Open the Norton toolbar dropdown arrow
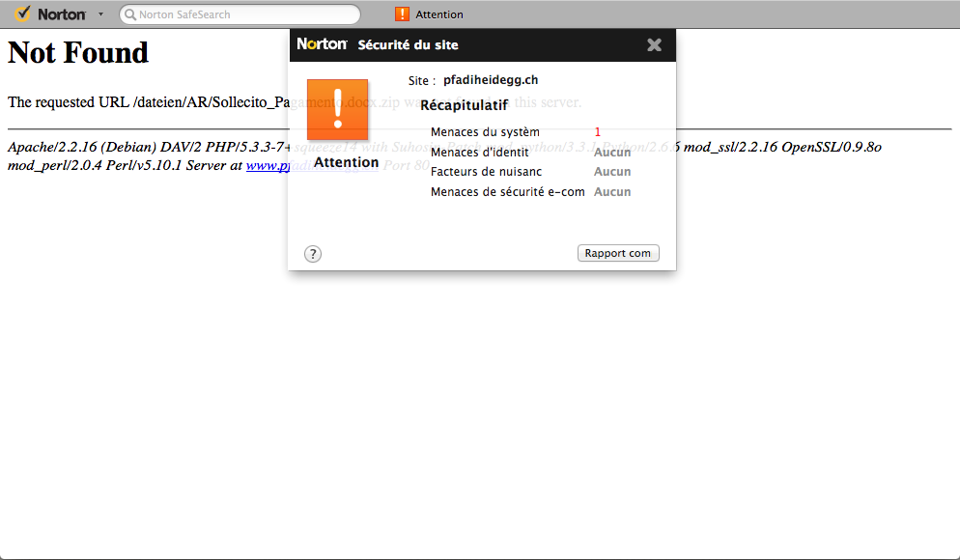This screenshot has height=560, width=960. point(101,14)
